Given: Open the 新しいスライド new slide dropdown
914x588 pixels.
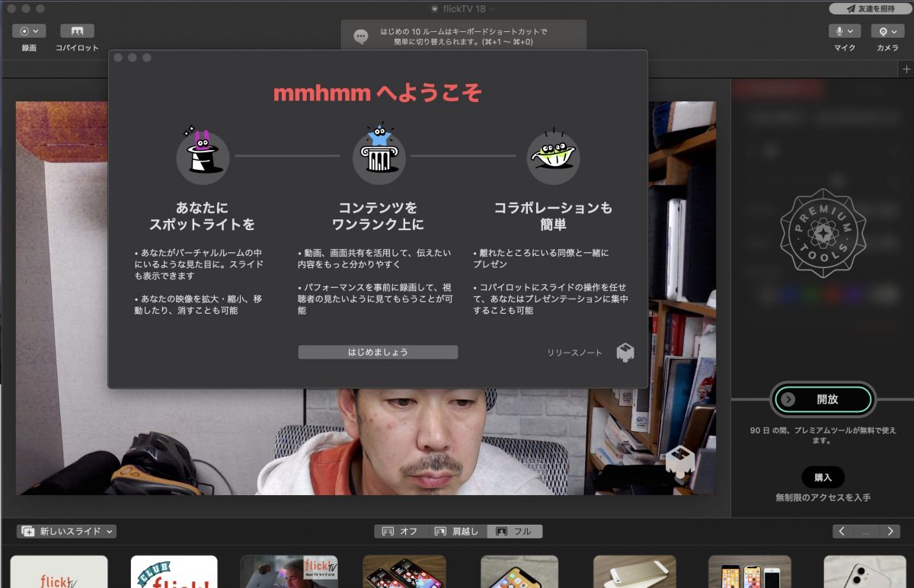Looking at the screenshot, I should coord(66,531).
